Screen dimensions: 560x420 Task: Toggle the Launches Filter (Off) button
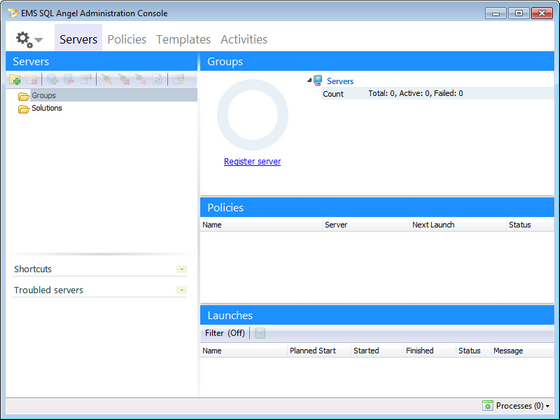tap(225, 333)
